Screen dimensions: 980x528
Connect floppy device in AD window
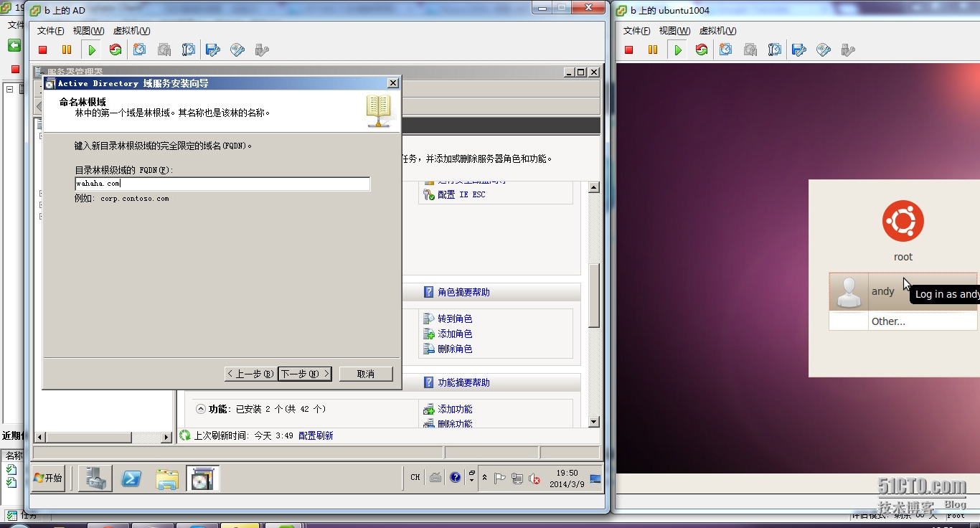(x=212, y=49)
